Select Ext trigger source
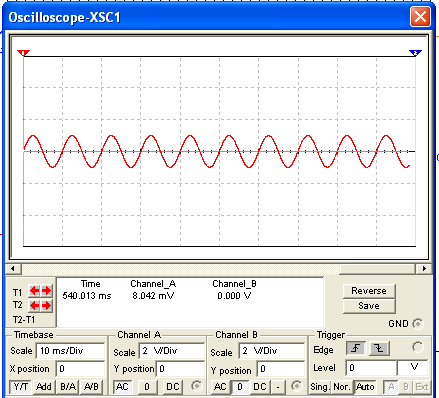439x398 pixels. coord(422,387)
